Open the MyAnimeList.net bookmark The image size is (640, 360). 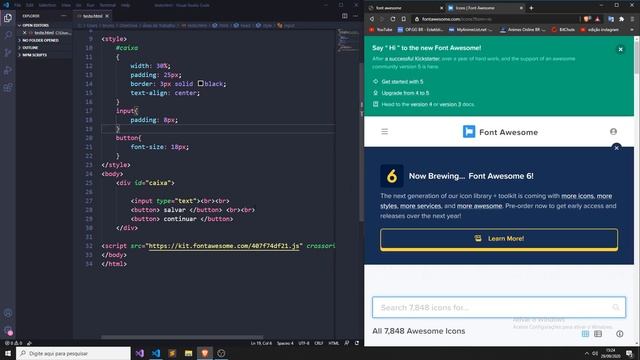(470, 30)
